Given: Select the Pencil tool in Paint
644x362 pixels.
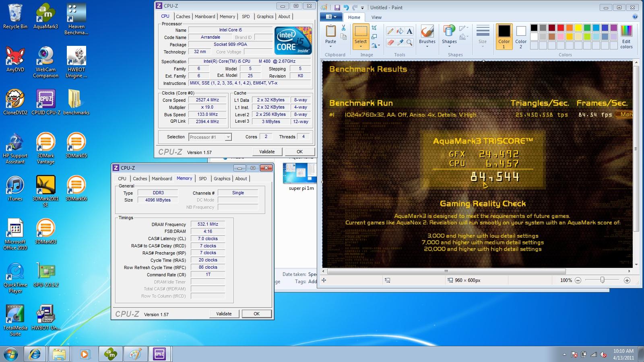Looking at the screenshot, I should (x=390, y=31).
